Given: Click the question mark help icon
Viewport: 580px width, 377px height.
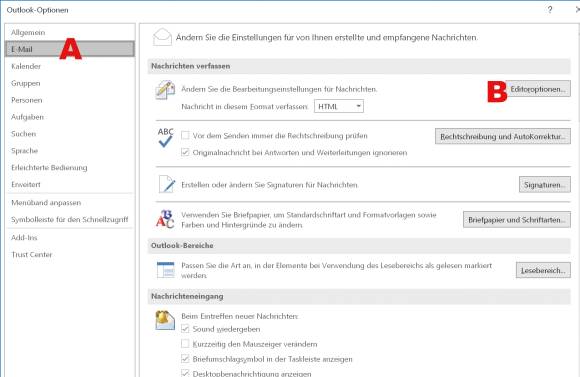Looking at the screenshot, I should pos(550,10).
